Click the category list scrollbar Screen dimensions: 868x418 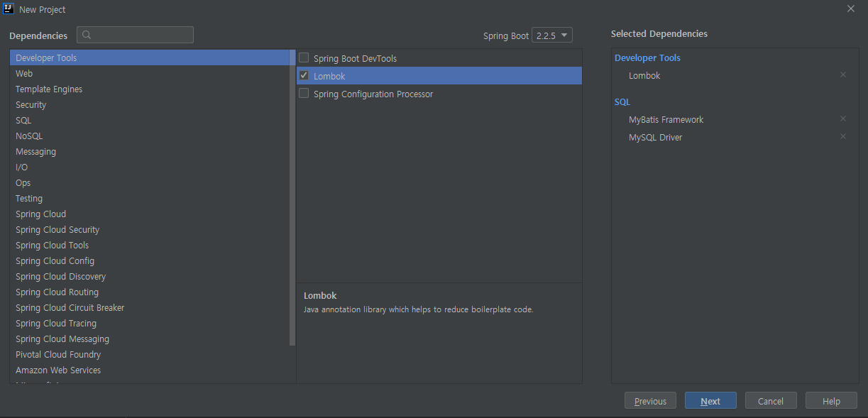coord(292,198)
